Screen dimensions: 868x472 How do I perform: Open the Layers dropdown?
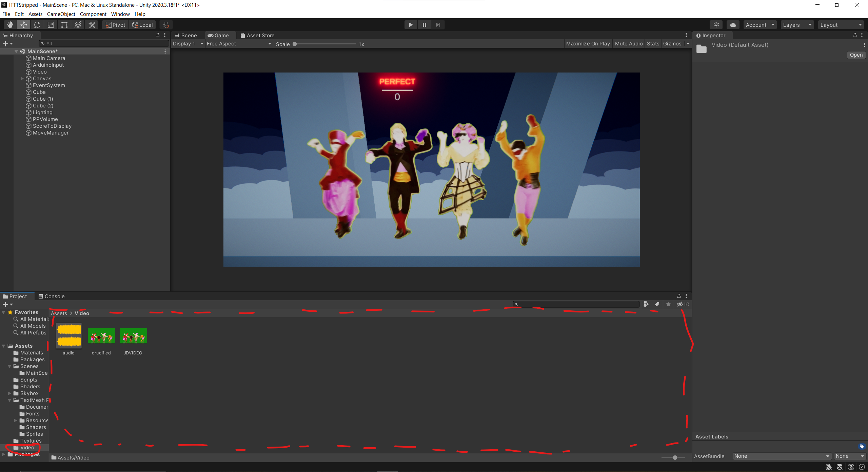[x=797, y=24]
